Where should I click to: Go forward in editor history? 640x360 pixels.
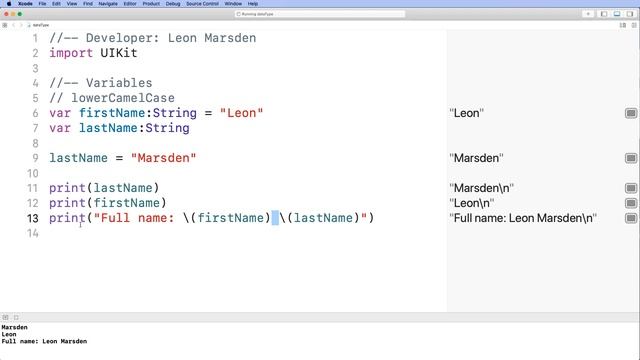pyautogui.click(x=21, y=25)
